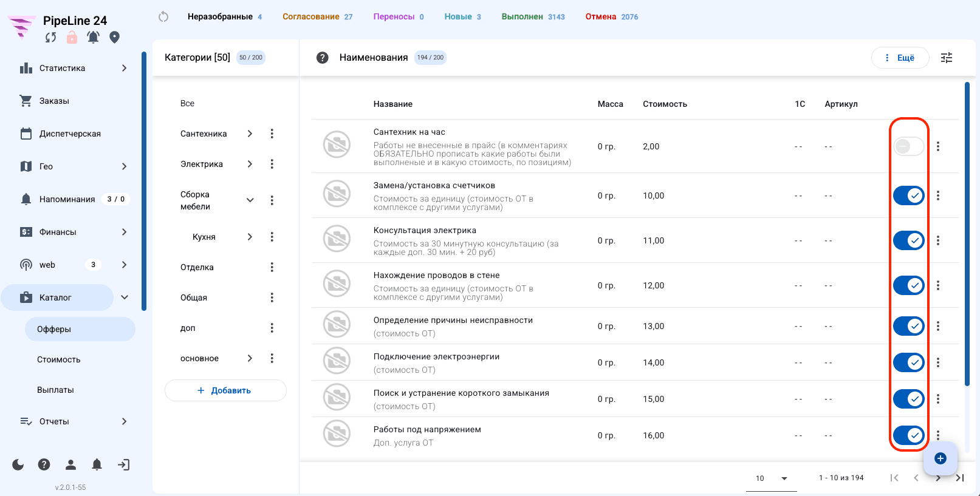
Task: Open the filter sliders icon beside Ещё
Action: (947, 58)
